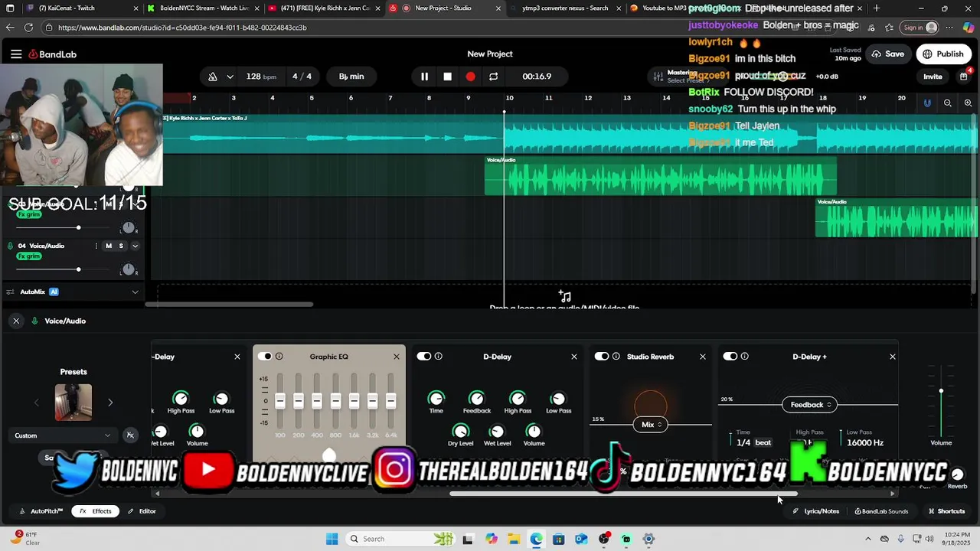980x551 pixels.
Task: Click the drop-a-loop import icon
Action: pyautogui.click(x=565, y=296)
